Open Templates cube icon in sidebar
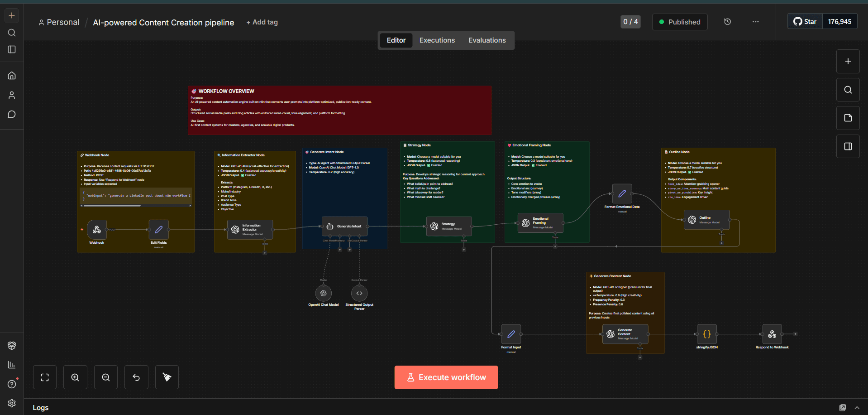The height and width of the screenshot is (415, 868). click(x=12, y=346)
